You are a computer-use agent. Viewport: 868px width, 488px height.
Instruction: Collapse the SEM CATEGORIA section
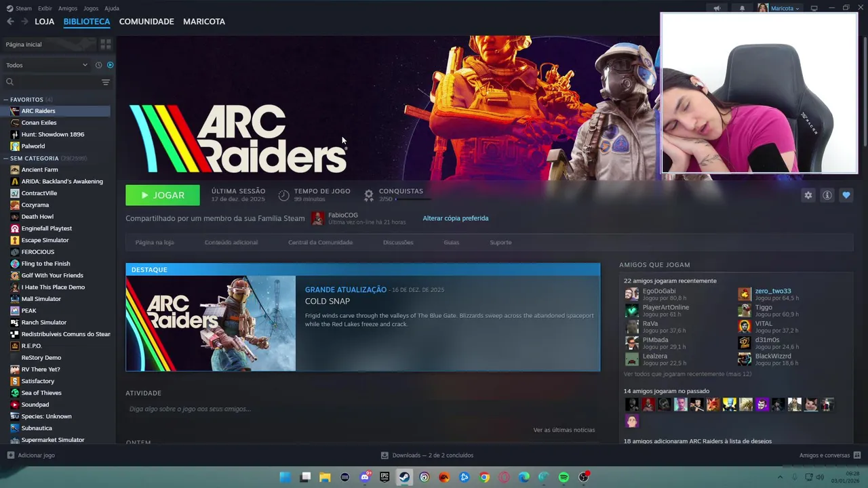6,158
